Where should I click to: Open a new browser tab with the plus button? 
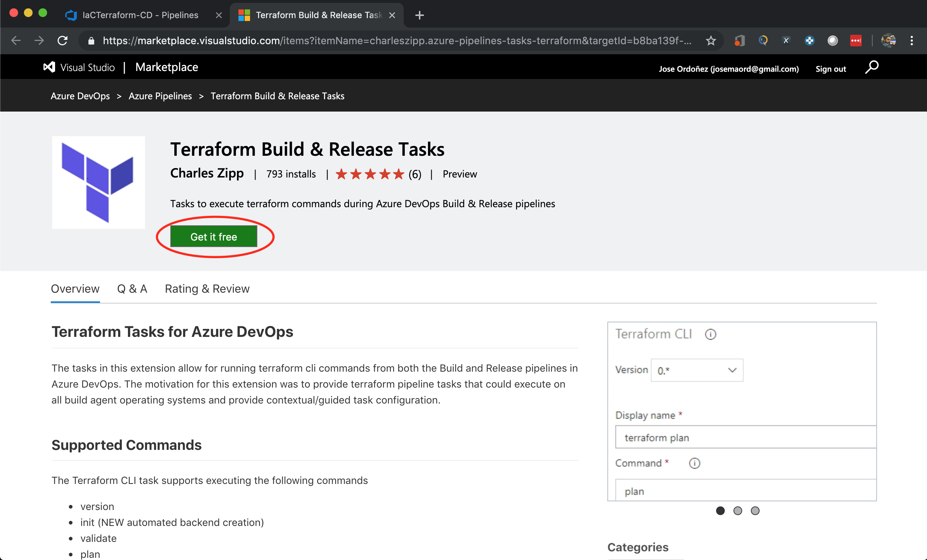tap(419, 15)
